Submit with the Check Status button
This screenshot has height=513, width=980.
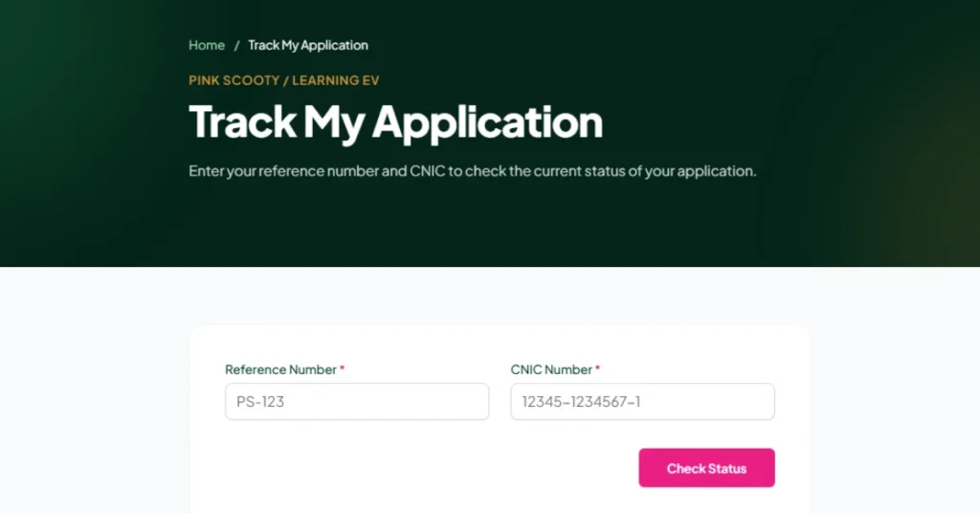click(x=706, y=467)
